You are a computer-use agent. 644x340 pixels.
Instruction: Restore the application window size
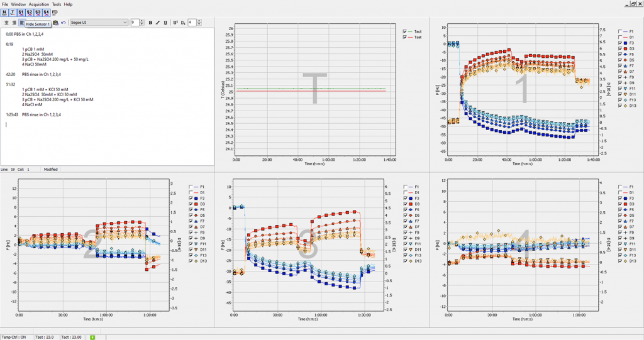[634, 4]
